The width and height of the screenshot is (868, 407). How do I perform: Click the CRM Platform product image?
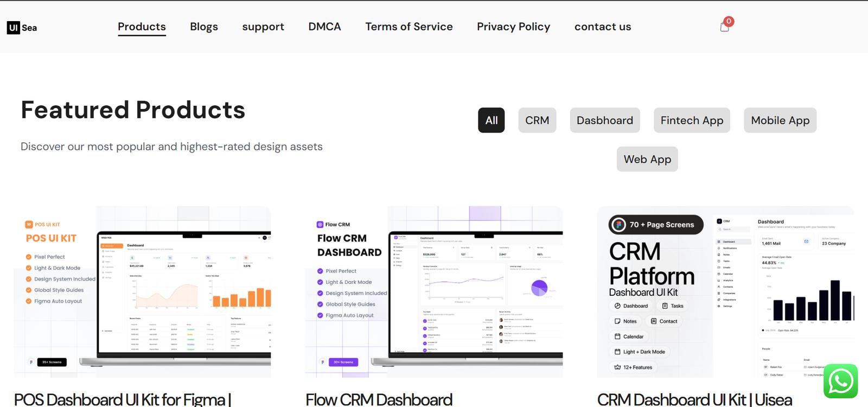click(x=725, y=291)
